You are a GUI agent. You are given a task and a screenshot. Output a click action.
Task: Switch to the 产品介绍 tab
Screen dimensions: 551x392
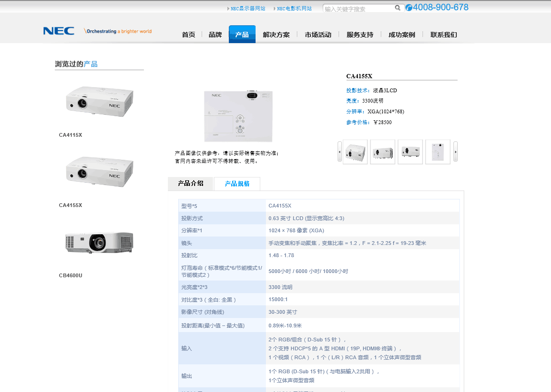coord(190,184)
